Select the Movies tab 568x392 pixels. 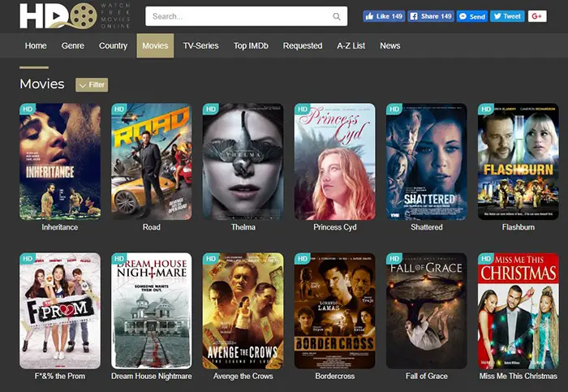[x=155, y=45]
